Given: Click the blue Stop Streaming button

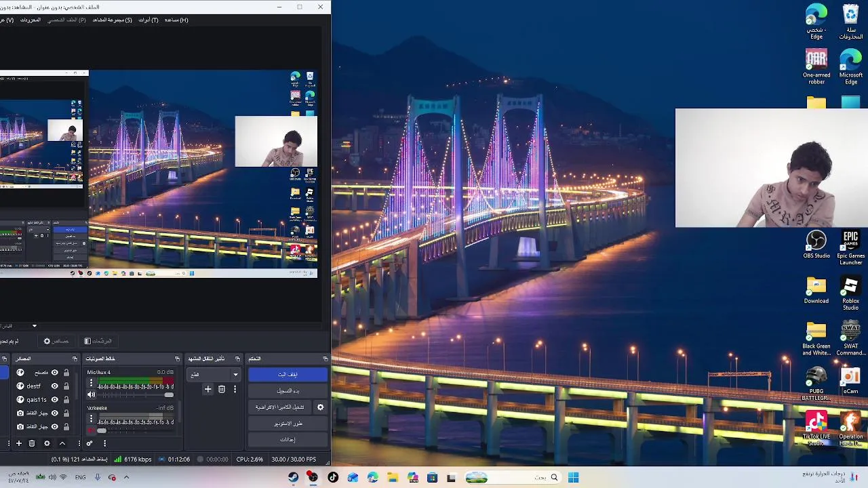Looking at the screenshot, I should 288,374.
